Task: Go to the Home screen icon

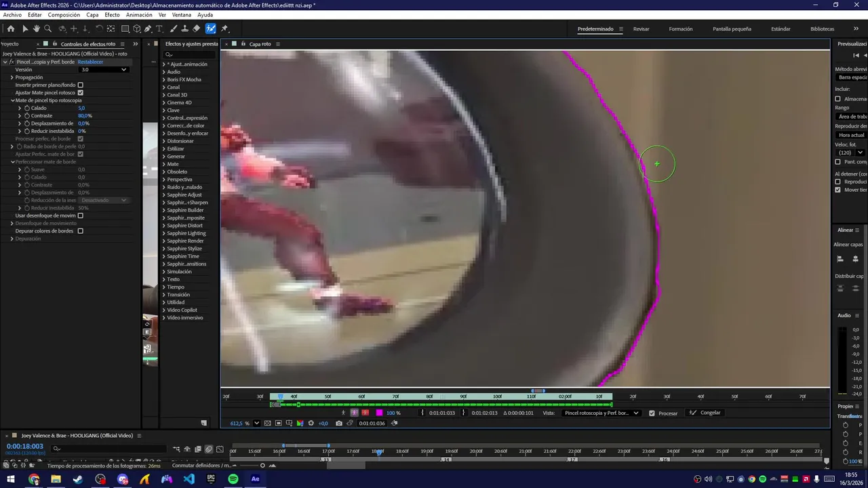Action: pyautogui.click(x=11, y=29)
